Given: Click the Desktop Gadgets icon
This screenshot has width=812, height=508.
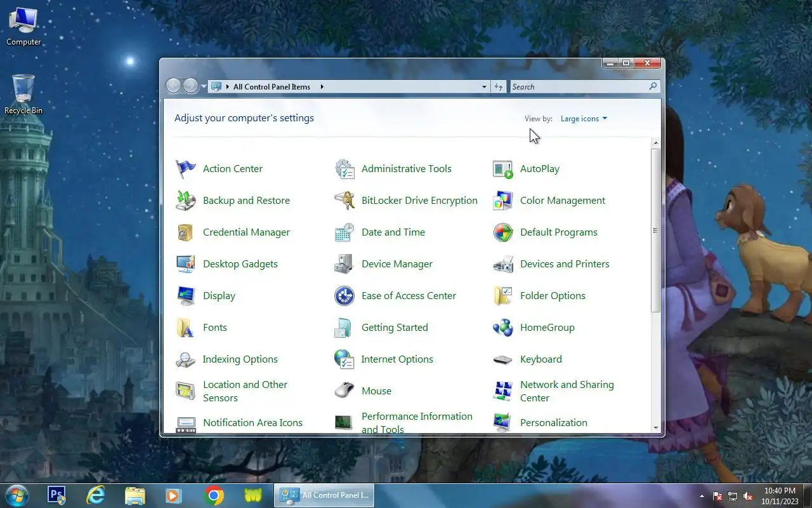Looking at the screenshot, I should pyautogui.click(x=186, y=264).
